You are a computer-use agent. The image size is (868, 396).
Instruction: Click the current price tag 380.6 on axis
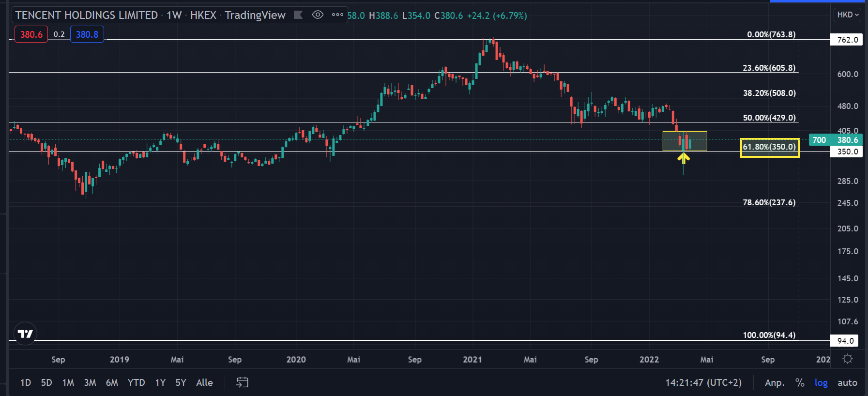pos(848,140)
